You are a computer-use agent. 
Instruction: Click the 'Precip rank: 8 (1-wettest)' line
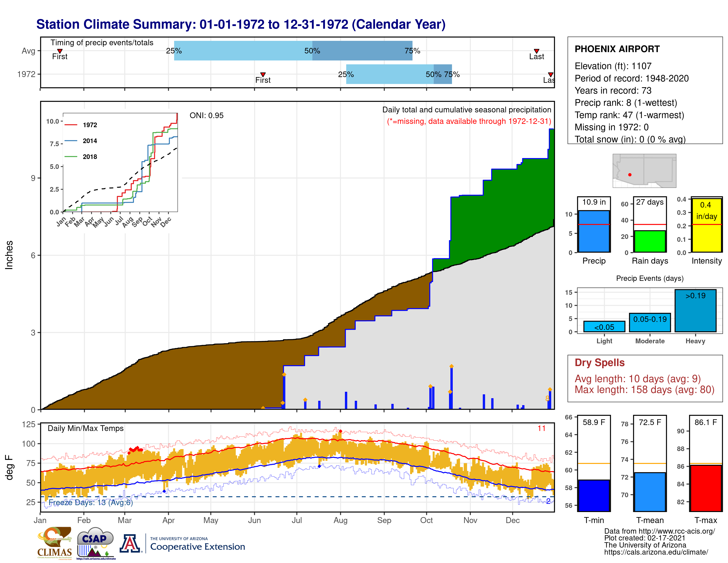[626, 103]
